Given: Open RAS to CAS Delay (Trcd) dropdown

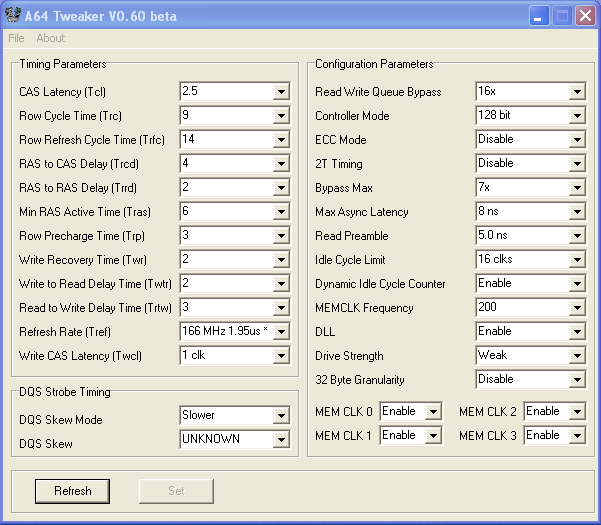Looking at the screenshot, I should 281,164.
